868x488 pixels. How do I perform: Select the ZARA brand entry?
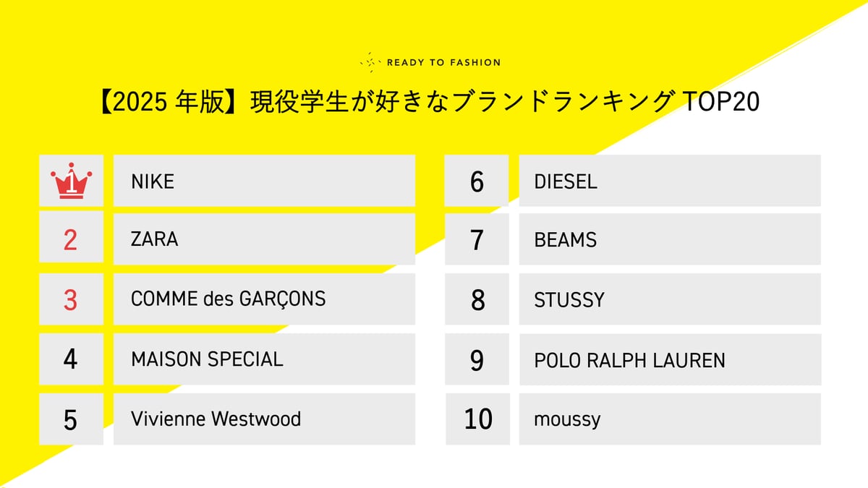pos(264,239)
